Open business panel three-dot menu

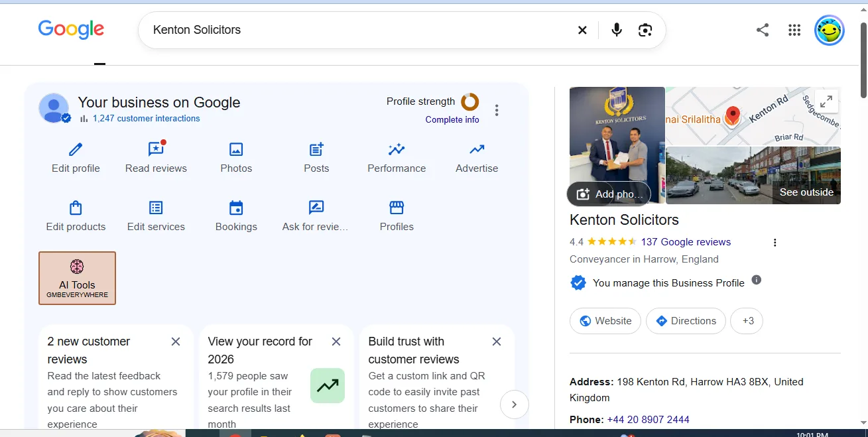pyautogui.click(x=497, y=110)
